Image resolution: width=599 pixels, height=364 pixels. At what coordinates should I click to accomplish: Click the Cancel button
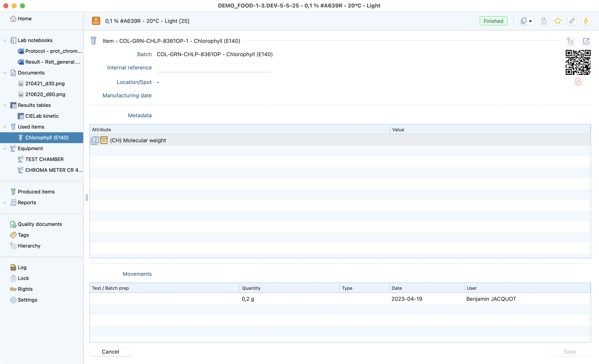click(110, 352)
